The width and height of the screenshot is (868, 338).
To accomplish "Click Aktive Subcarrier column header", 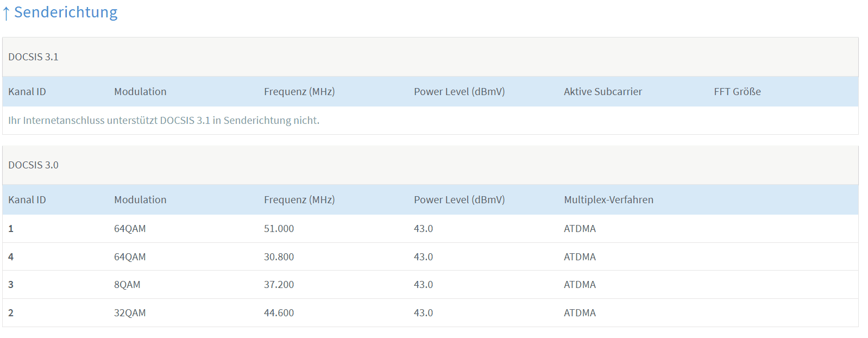I will (602, 92).
